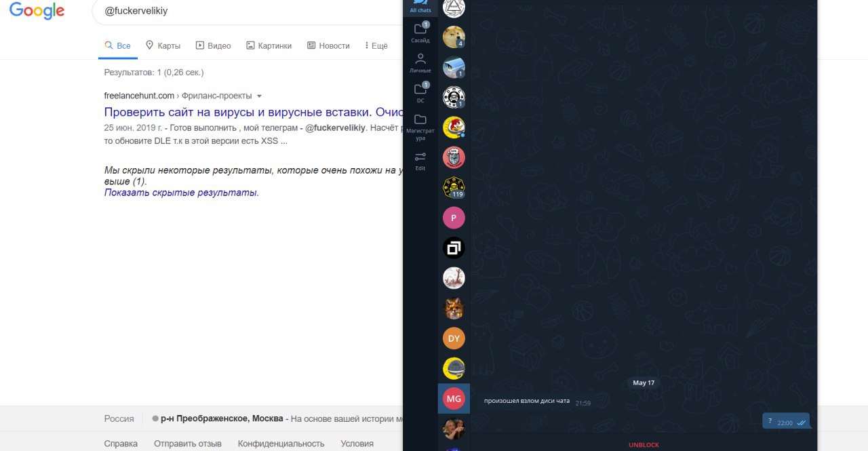Open black-white round emblem chat with 1 unread
868x451 pixels.
click(x=454, y=97)
